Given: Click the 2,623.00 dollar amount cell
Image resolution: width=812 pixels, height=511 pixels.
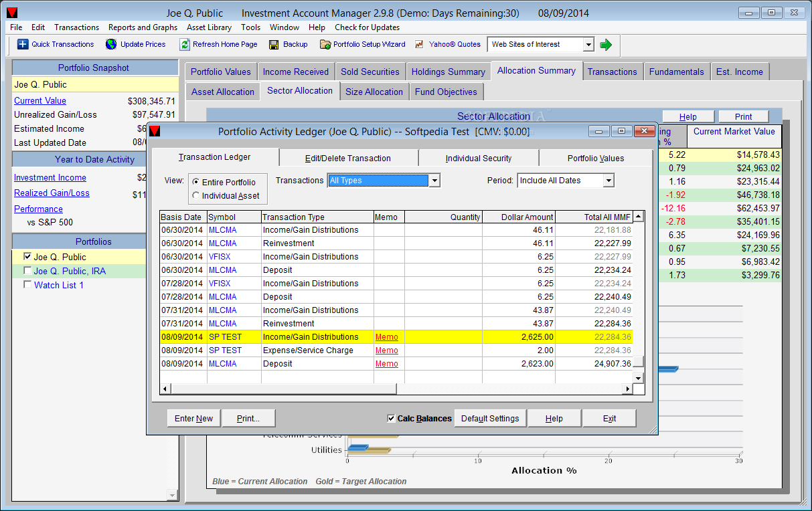Looking at the screenshot, I should click(519, 364).
